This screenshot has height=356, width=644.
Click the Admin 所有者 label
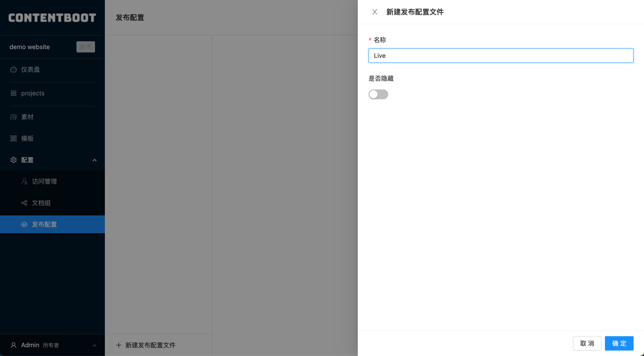(40, 345)
